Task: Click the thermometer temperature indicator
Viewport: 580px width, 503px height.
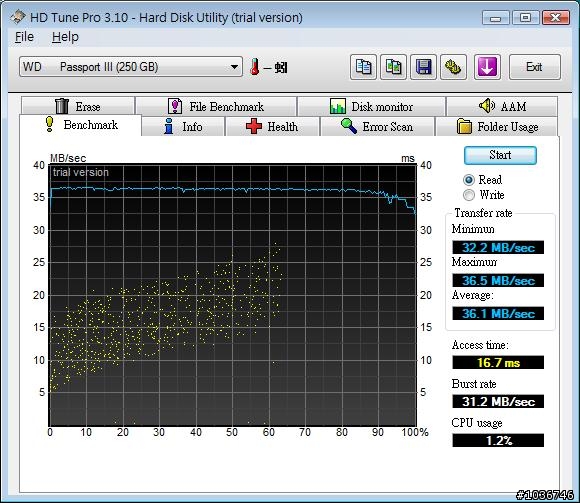Action: tap(254, 67)
